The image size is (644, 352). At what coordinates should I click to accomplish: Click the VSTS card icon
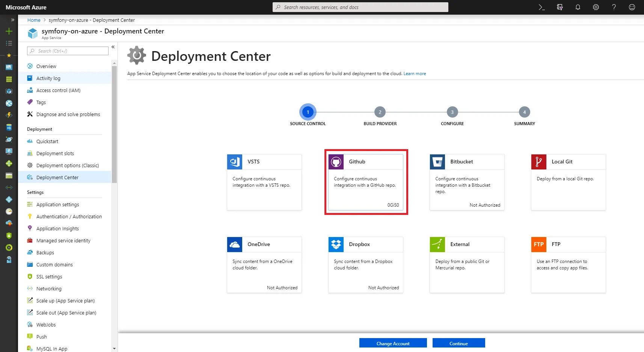pyautogui.click(x=235, y=162)
